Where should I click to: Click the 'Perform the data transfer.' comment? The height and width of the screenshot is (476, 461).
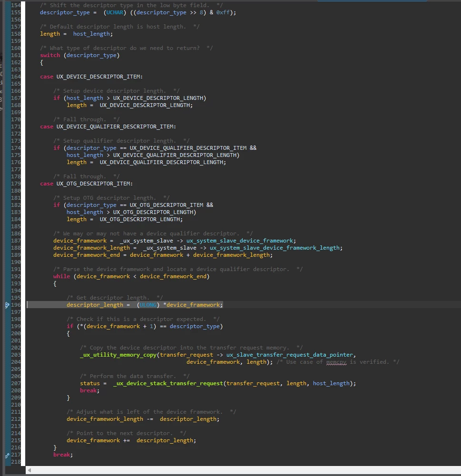[135, 377]
